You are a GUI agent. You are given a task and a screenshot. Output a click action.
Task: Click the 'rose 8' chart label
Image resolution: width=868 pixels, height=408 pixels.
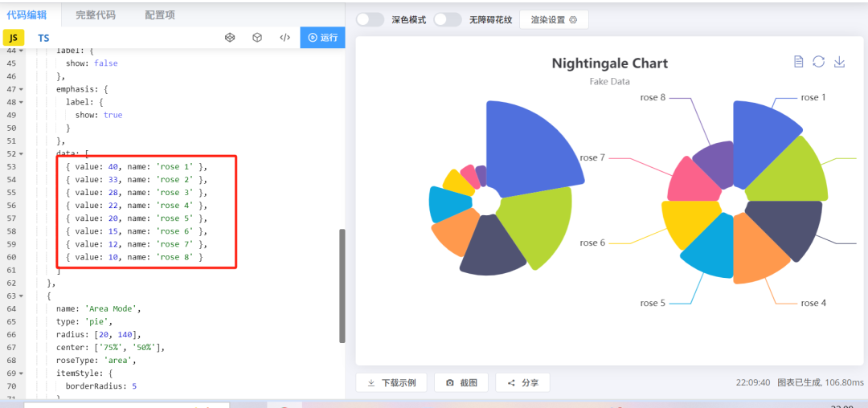[653, 97]
